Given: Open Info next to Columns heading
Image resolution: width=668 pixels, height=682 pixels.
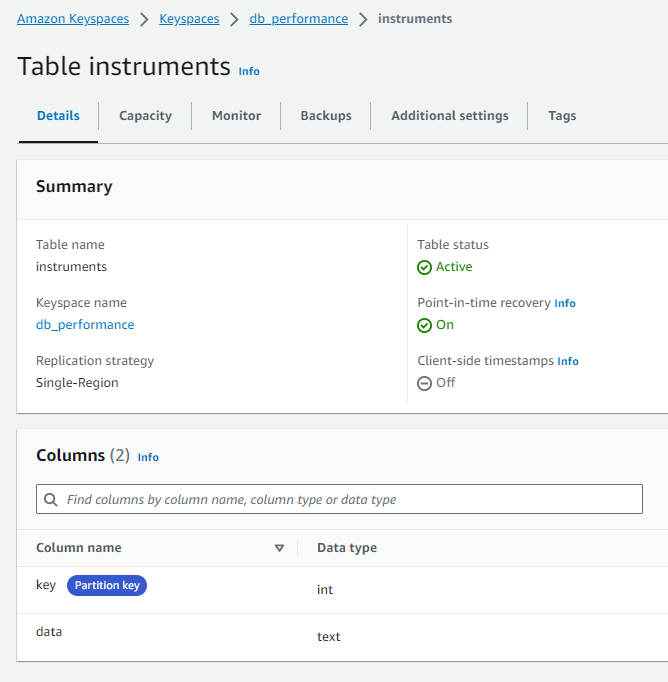Looking at the screenshot, I should tap(148, 457).
